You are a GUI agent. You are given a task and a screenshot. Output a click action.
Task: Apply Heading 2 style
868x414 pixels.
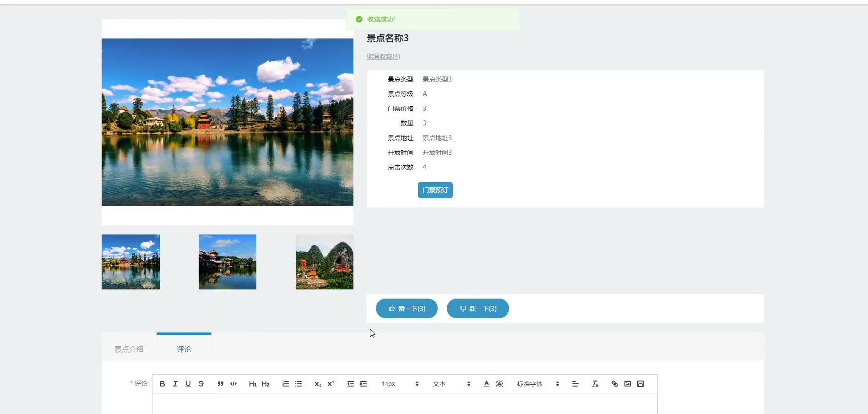(266, 384)
